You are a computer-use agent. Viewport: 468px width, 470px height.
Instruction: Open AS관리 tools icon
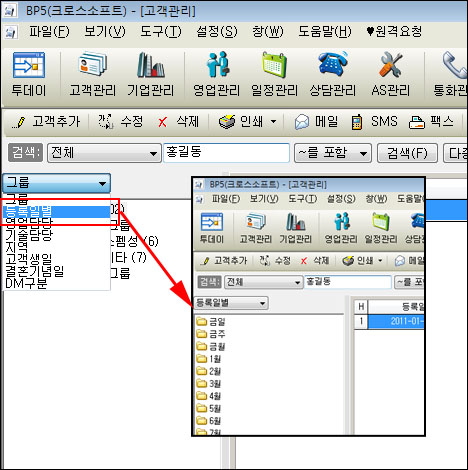390,64
